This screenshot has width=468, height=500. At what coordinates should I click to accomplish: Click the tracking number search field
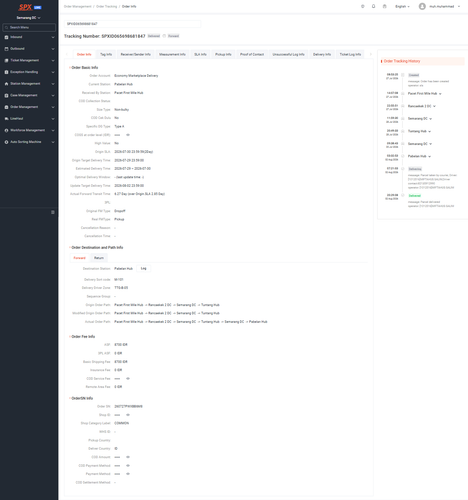(x=133, y=24)
